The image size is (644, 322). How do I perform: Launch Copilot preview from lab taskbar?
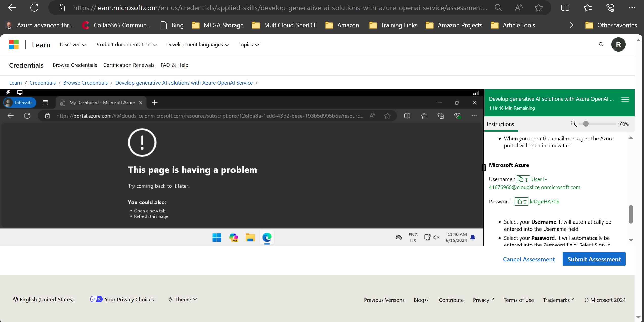(234, 237)
